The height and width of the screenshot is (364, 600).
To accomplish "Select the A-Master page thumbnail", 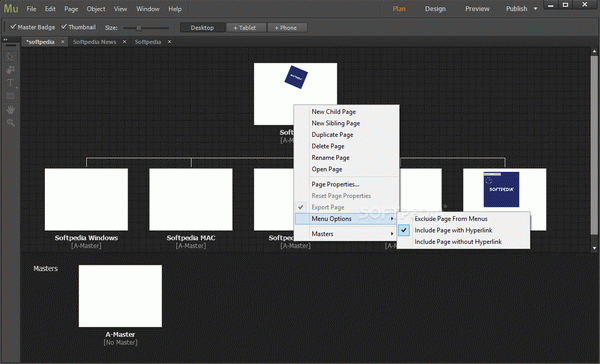I will (x=120, y=296).
